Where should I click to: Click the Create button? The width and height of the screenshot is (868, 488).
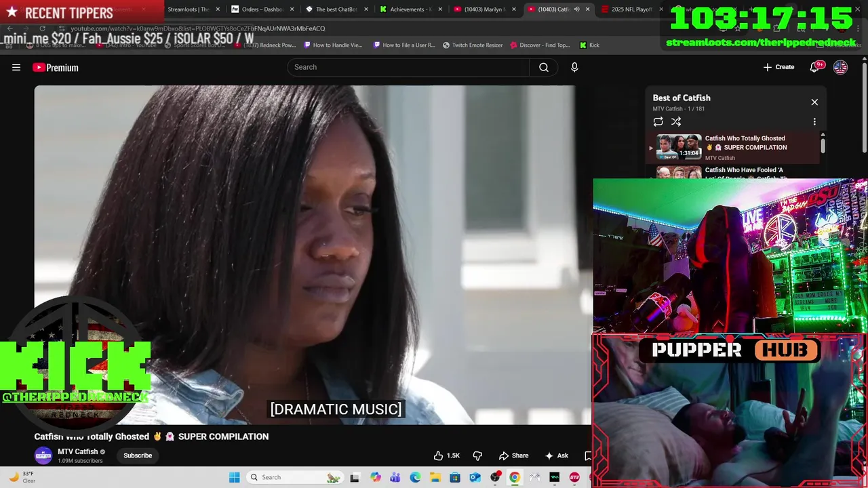pos(778,67)
